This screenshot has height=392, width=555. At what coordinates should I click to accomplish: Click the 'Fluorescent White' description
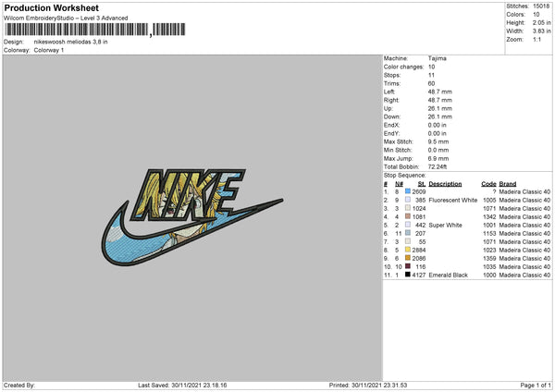tap(453, 201)
